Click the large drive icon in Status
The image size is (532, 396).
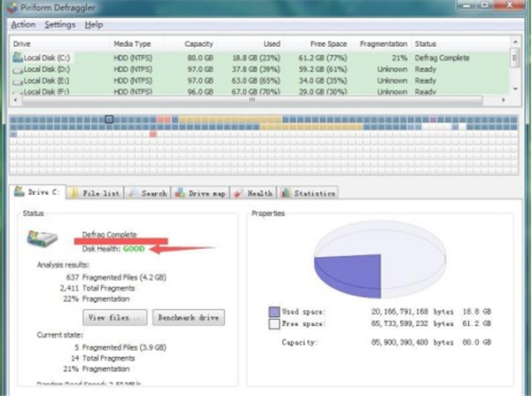[44, 239]
